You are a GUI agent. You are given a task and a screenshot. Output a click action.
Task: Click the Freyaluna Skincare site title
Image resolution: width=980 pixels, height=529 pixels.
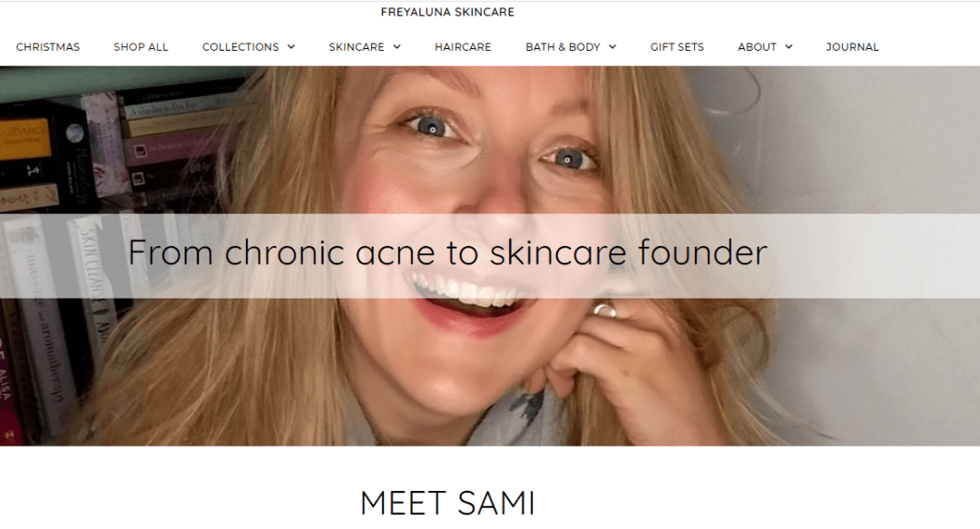pos(447,12)
